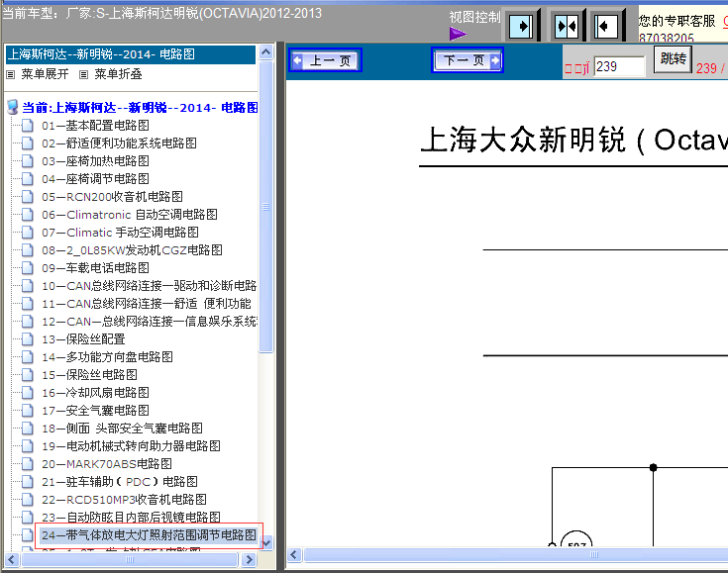Click the 跳转 jump button
The width and height of the screenshot is (728, 573).
pyautogui.click(x=673, y=59)
